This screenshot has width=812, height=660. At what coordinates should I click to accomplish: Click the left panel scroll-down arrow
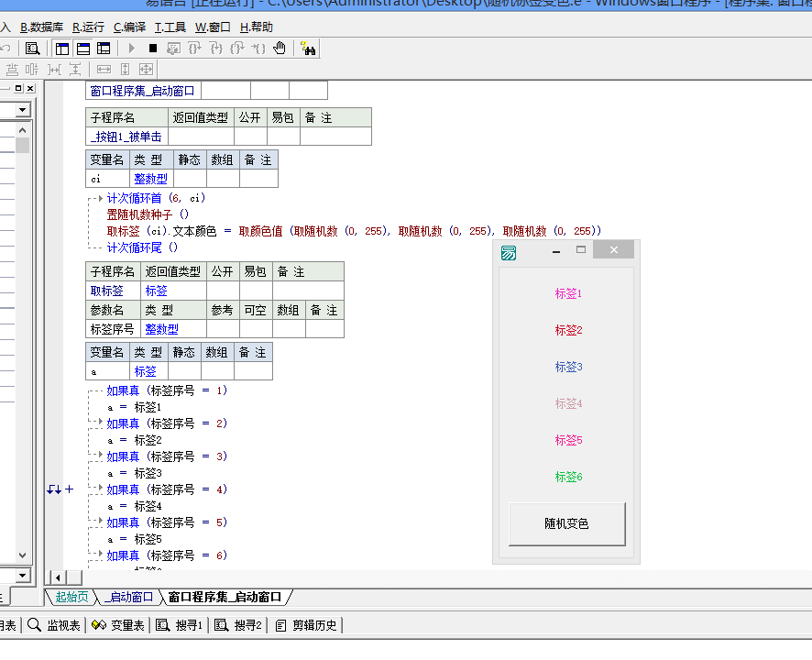(22, 555)
